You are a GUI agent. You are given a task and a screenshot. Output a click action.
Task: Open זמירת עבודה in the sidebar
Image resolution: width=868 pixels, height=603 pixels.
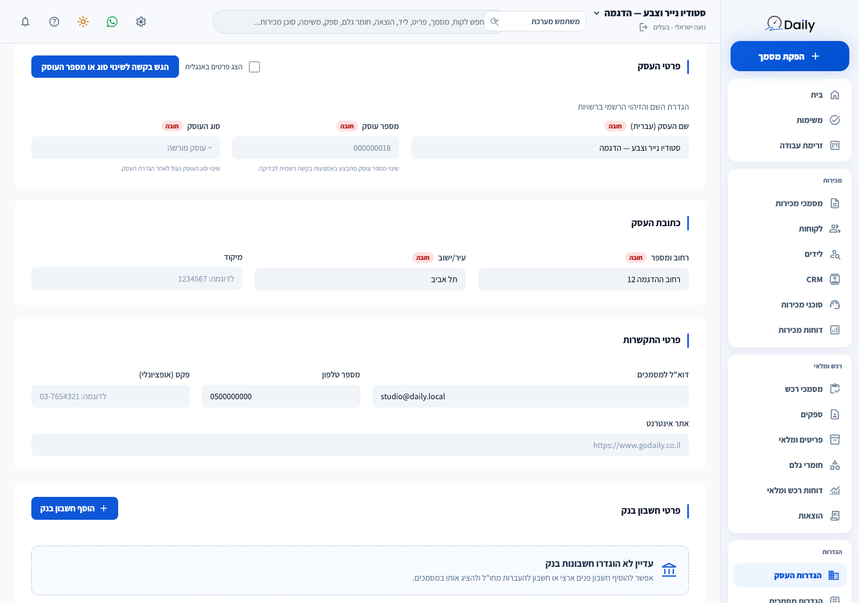pos(790,145)
